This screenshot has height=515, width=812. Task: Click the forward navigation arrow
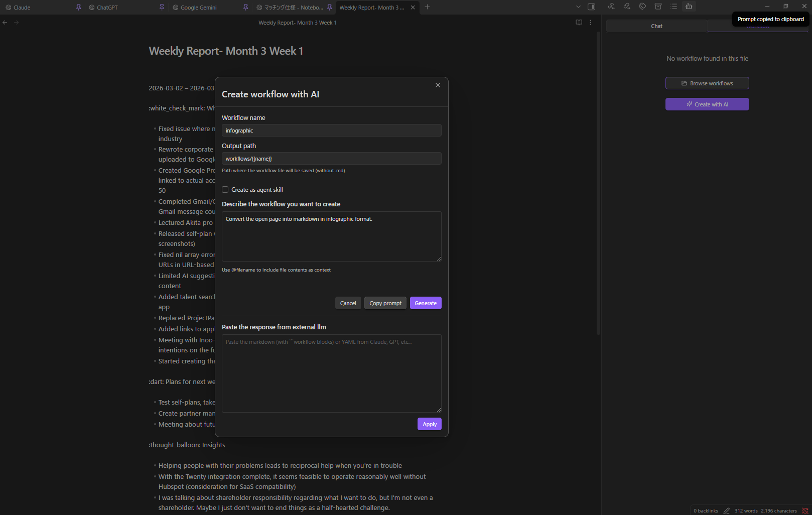point(17,22)
